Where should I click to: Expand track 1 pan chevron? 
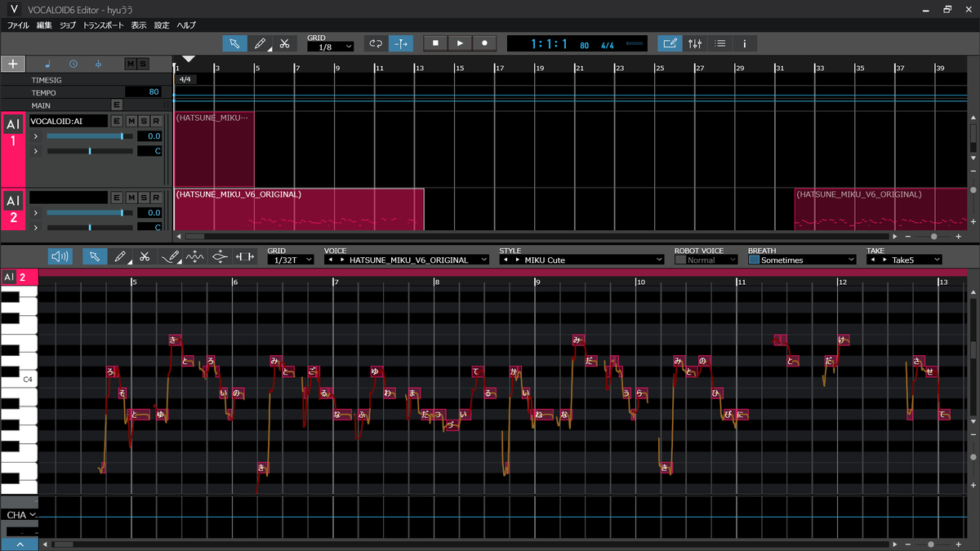(x=36, y=151)
